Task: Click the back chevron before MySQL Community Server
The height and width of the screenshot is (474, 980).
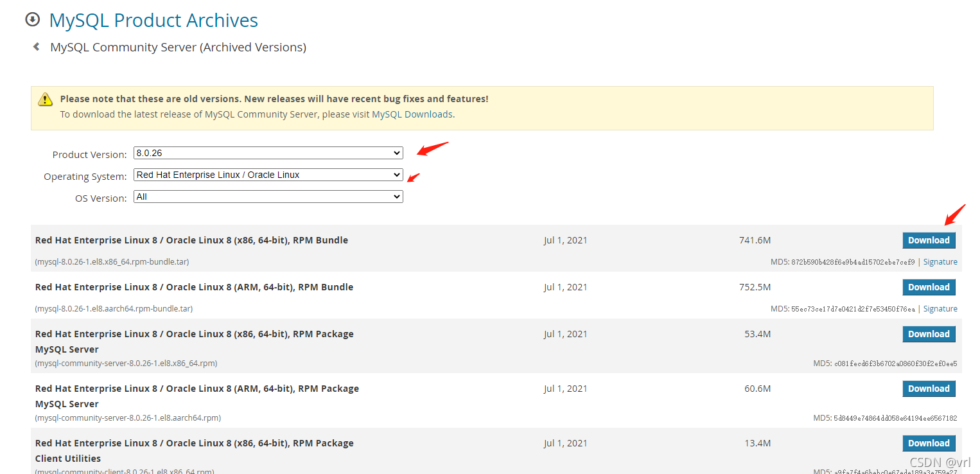Action: click(37, 46)
